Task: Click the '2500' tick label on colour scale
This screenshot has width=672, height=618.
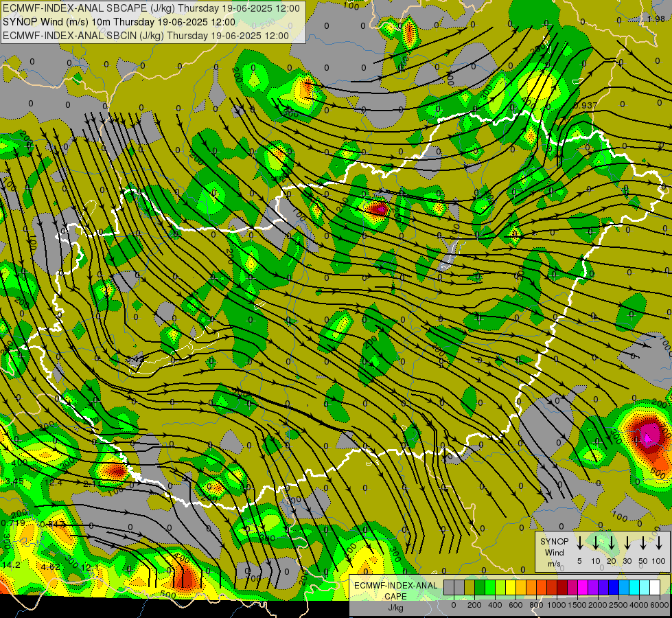Action: click(x=618, y=605)
